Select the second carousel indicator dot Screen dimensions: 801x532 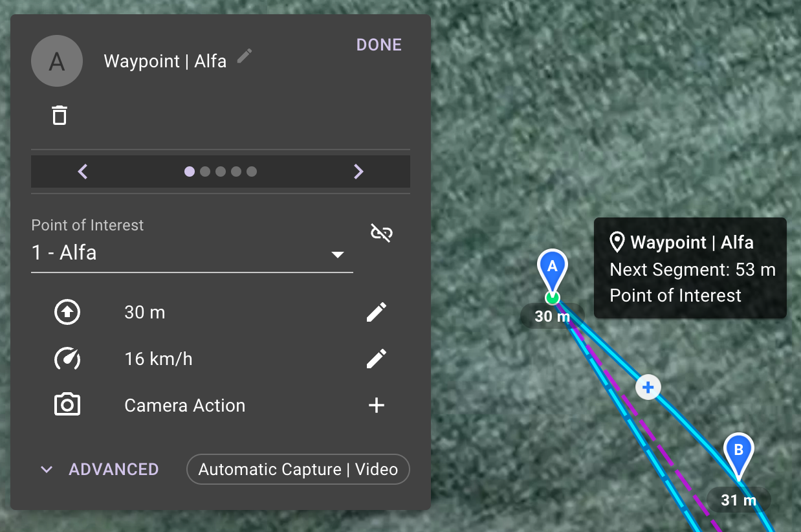[205, 171]
